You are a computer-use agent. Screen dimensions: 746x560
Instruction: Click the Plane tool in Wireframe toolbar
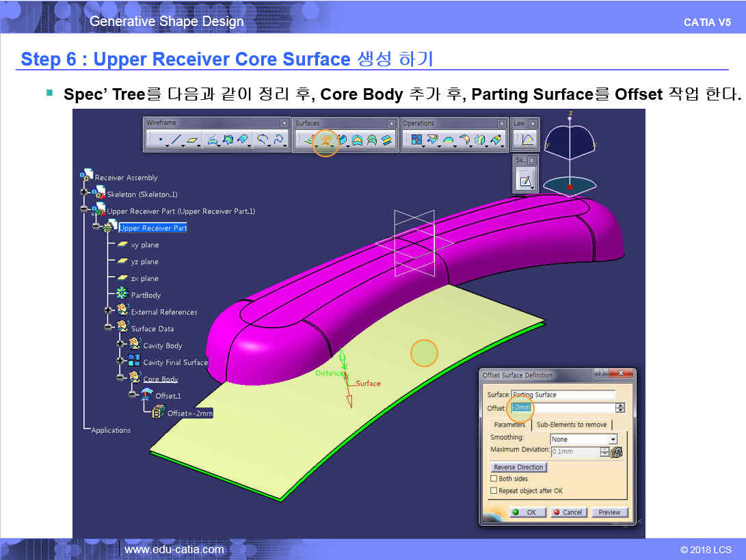pyautogui.click(x=194, y=140)
